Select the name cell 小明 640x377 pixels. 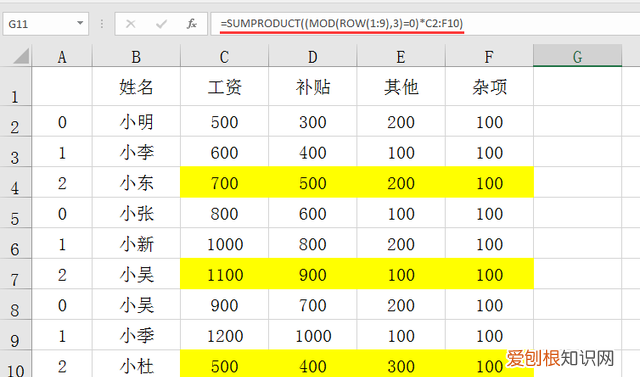pos(136,122)
